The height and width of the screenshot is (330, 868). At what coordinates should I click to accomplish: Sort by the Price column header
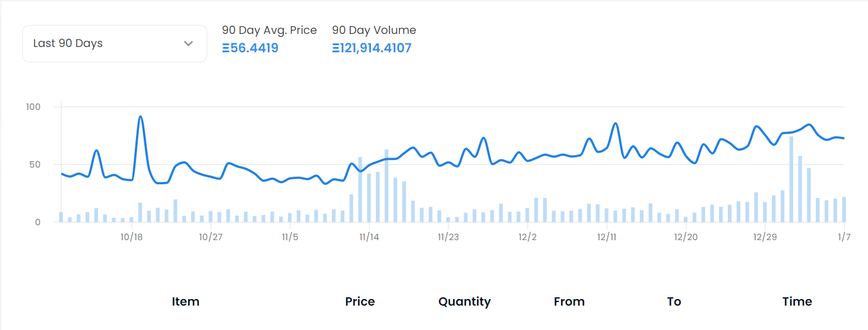pyautogui.click(x=360, y=301)
